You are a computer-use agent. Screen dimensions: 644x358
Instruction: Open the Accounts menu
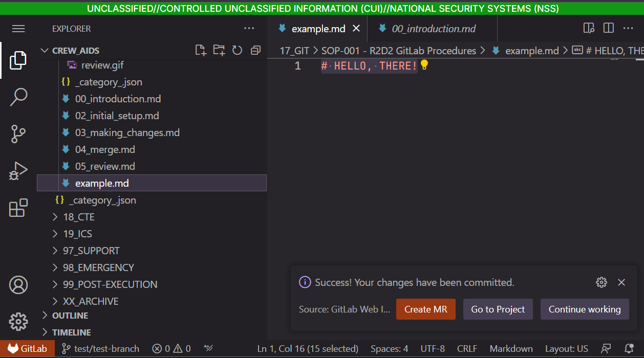[x=18, y=285]
